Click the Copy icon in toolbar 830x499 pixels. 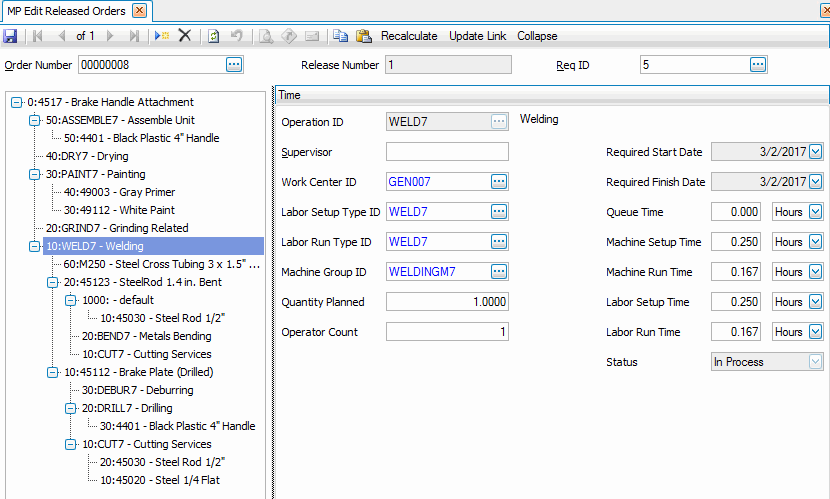(x=341, y=36)
